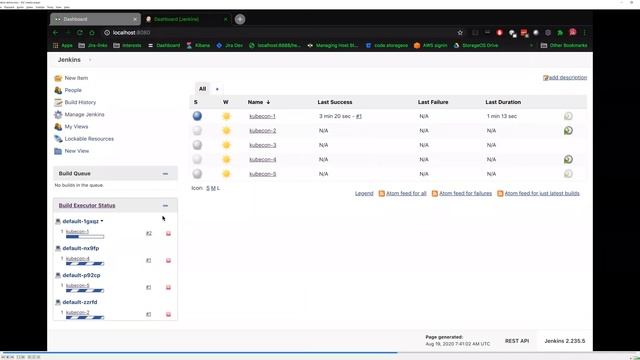640x360 pixels.
Task: Reload the page in the browser
Action: 80,33
